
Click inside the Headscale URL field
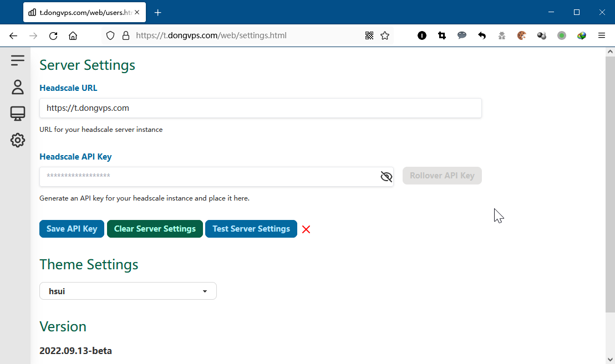click(x=260, y=108)
